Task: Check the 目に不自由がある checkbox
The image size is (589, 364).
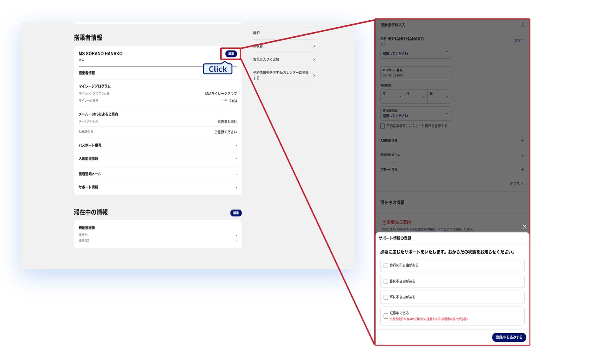Action: pyautogui.click(x=386, y=281)
